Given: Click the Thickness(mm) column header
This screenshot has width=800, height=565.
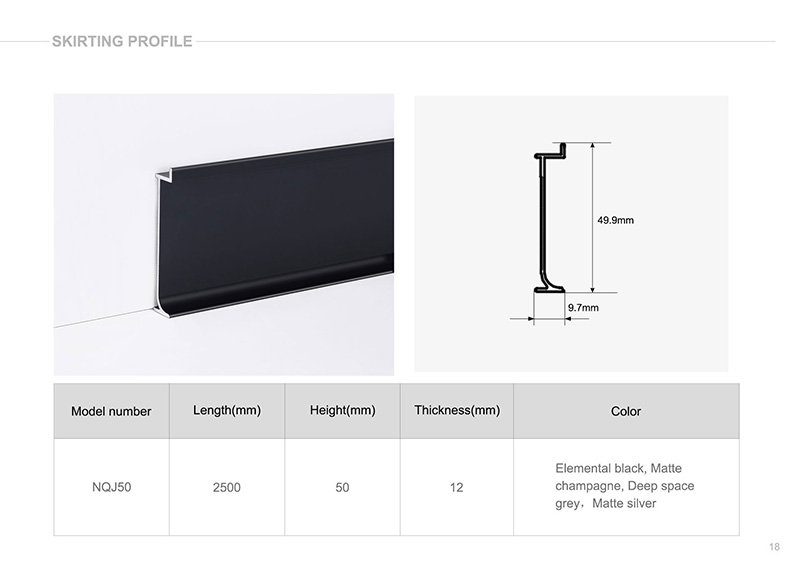Looking at the screenshot, I should coord(457,410).
